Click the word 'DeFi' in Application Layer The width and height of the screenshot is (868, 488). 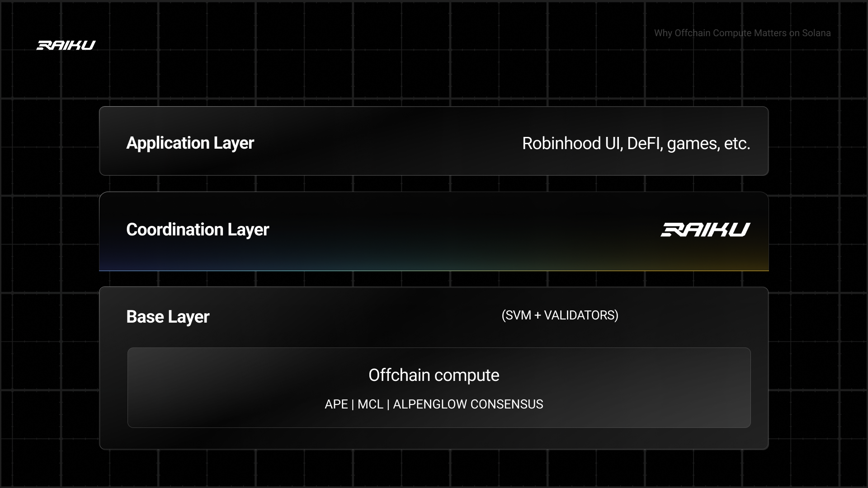(644, 143)
